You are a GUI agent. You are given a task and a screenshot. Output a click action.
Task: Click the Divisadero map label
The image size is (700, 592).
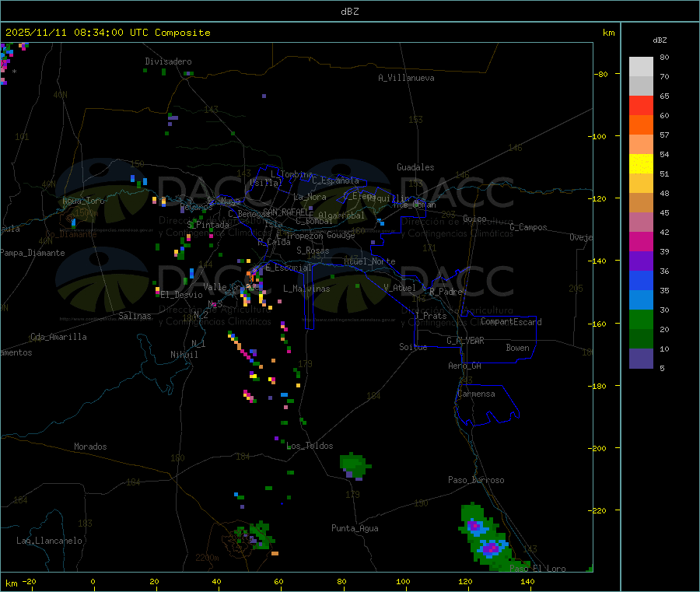[x=168, y=61]
